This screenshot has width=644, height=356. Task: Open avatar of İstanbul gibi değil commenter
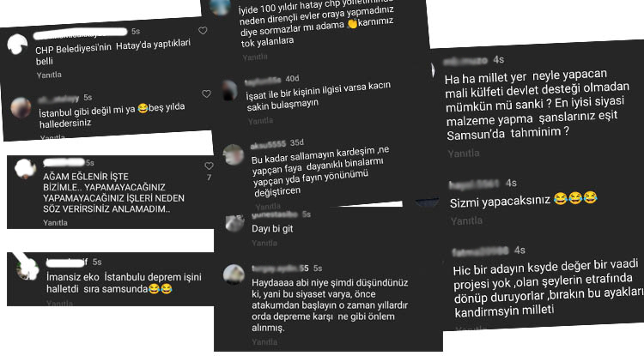tap(21, 107)
